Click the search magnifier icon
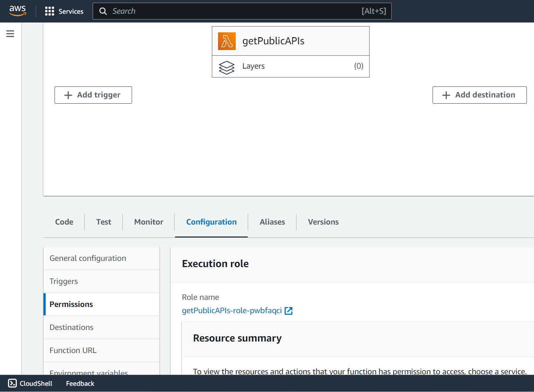The image size is (534, 392). point(103,12)
